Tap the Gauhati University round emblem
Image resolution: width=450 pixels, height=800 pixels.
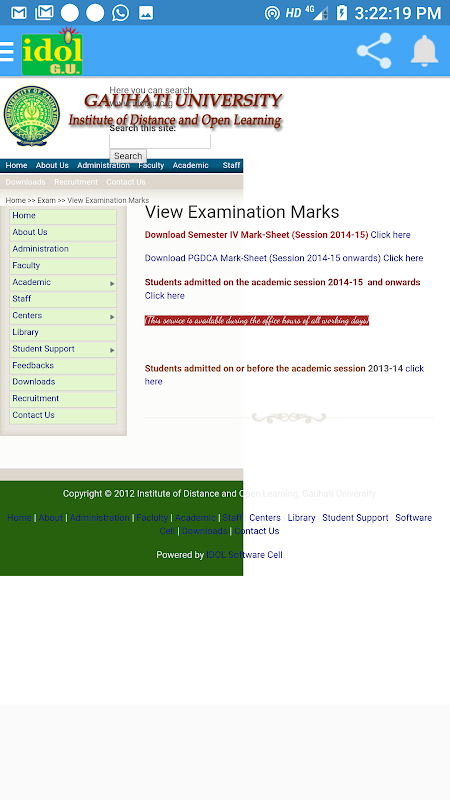(x=32, y=116)
